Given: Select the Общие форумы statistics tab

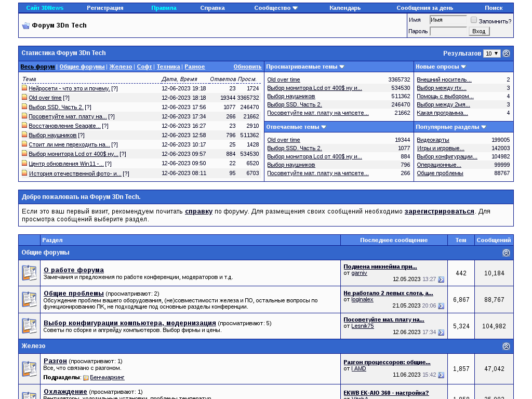Looking at the screenshot, I should coord(82,66).
